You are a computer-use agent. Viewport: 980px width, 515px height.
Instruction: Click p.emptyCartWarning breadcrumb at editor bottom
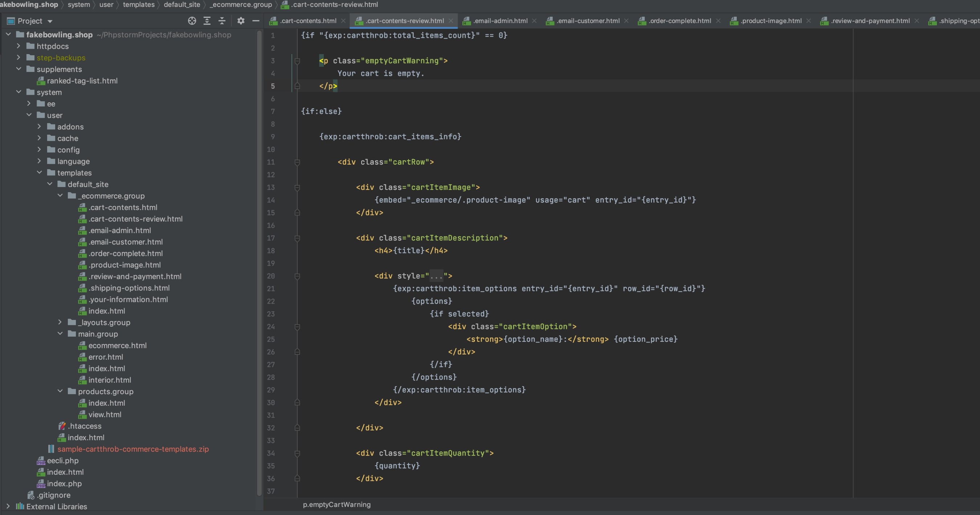pos(336,504)
